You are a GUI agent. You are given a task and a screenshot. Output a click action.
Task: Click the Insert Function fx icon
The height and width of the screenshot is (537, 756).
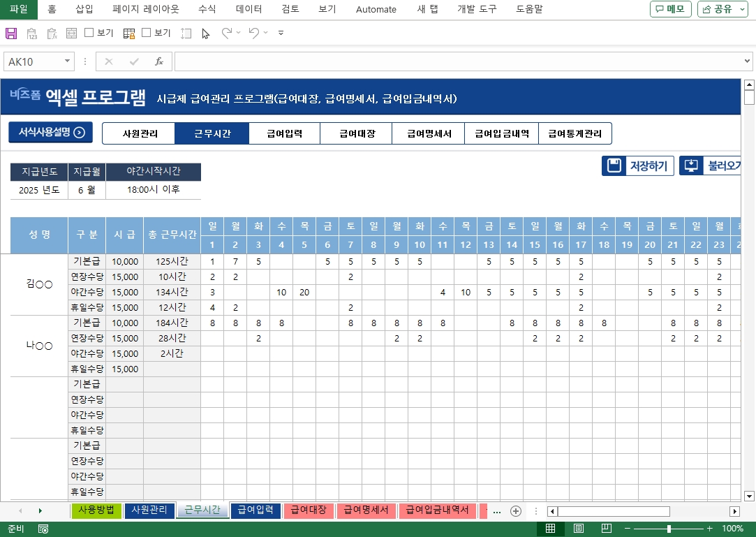(159, 61)
